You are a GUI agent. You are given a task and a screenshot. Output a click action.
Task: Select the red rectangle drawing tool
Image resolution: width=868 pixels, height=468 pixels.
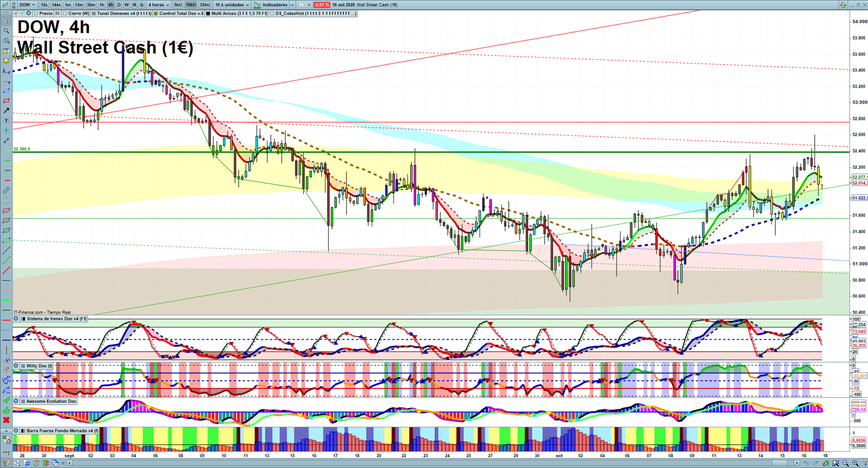(7, 100)
